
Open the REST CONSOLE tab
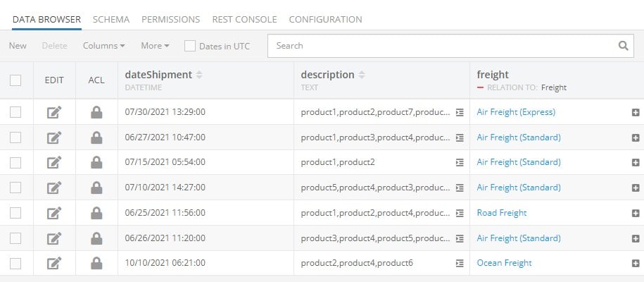244,19
